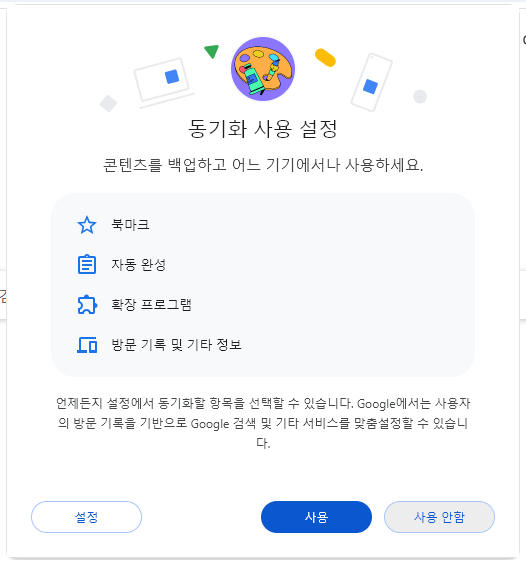Click the Google personalization description paragraph
Screen dimensions: 526x566
coord(263,423)
